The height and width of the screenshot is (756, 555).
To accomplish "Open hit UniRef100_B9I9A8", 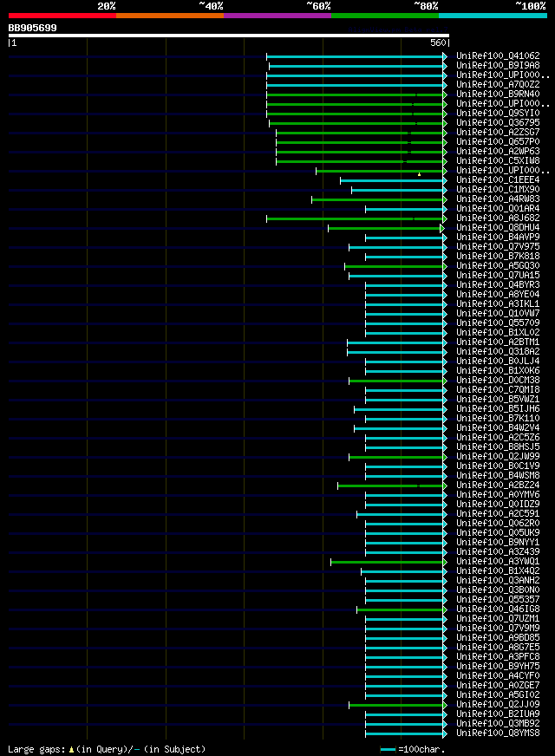I will (498, 66).
